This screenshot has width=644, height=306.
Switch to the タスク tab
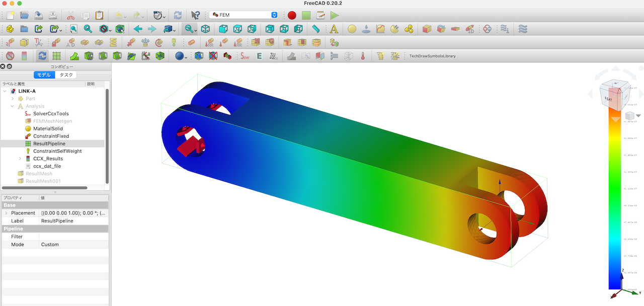pyautogui.click(x=66, y=74)
